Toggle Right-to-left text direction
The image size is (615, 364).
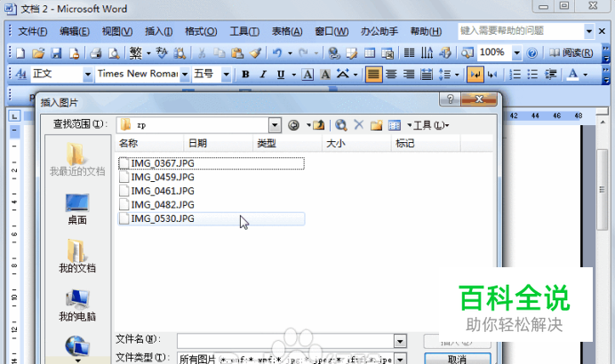point(492,74)
